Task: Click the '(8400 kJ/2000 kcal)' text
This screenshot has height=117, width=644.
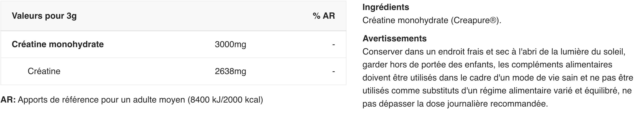Action: pos(225,100)
